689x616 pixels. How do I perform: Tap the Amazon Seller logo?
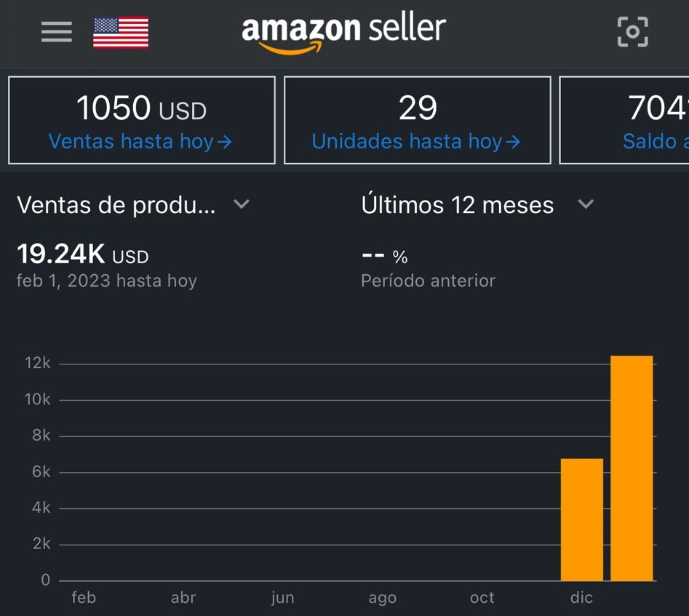point(343,33)
